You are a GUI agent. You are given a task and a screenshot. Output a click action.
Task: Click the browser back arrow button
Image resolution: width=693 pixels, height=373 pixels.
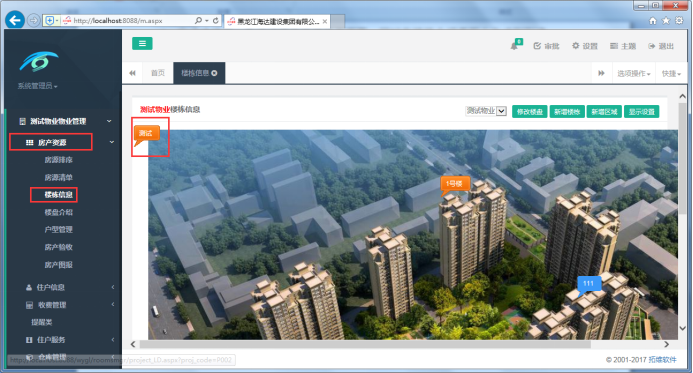click(15, 20)
